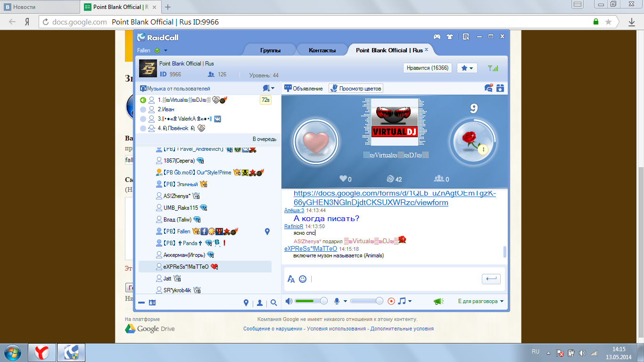Click the green megaphone broadcast icon

pyautogui.click(x=439, y=301)
